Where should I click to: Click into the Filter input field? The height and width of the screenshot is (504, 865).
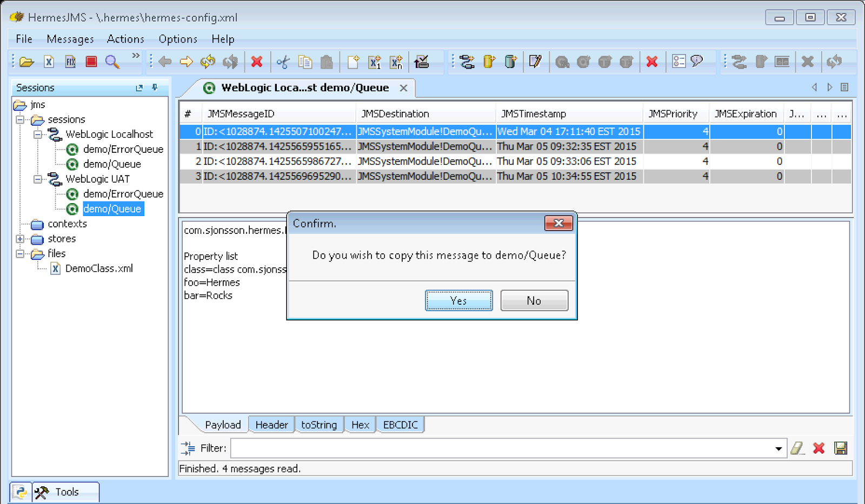pyautogui.click(x=502, y=448)
